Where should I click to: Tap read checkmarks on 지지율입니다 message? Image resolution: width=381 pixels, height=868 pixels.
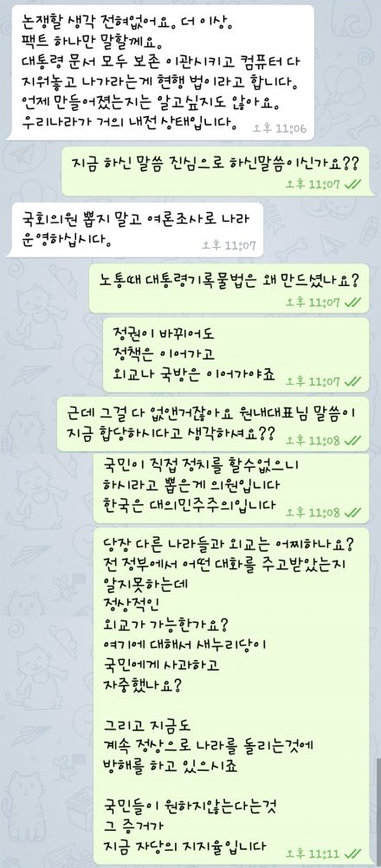[352, 852]
